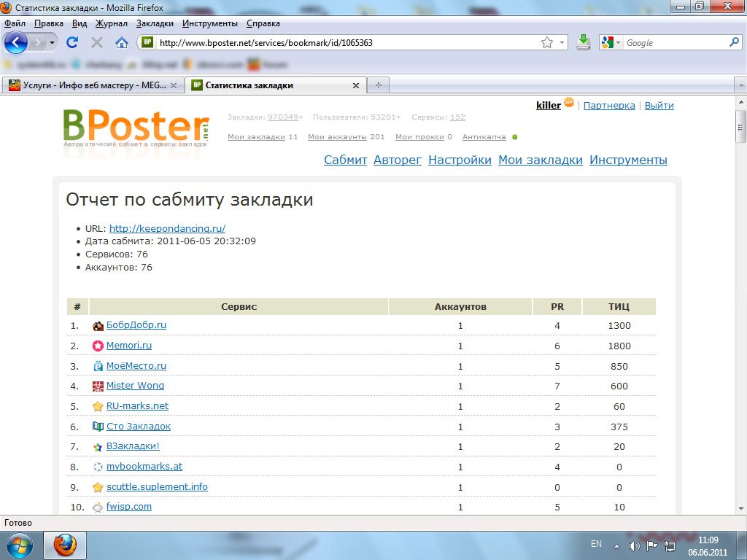Click the Выйти logout link
747x560 pixels.
(659, 105)
